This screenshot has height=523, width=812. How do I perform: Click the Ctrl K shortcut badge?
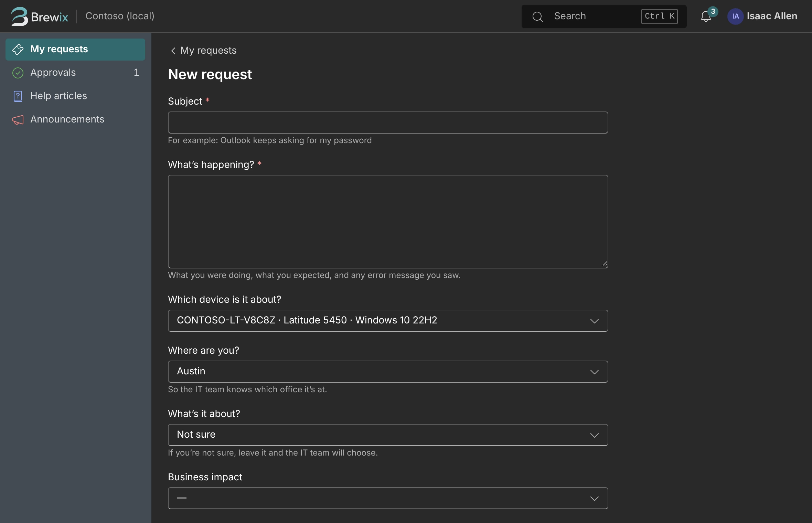click(659, 17)
